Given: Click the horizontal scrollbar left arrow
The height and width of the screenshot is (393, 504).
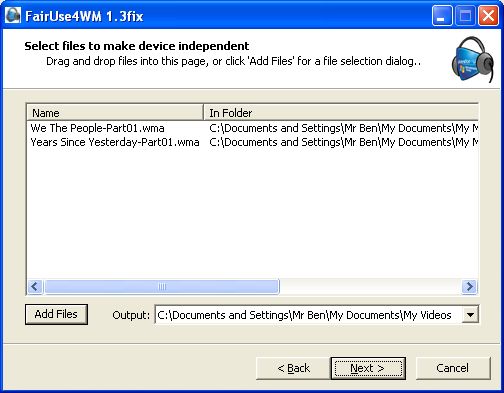Looking at the screenshot, I should coord(35,286).
